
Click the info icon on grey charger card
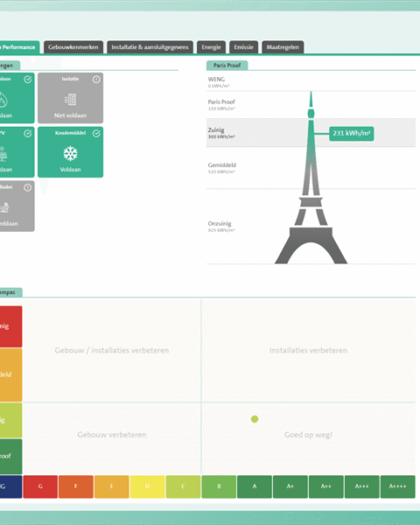(28, 187)
